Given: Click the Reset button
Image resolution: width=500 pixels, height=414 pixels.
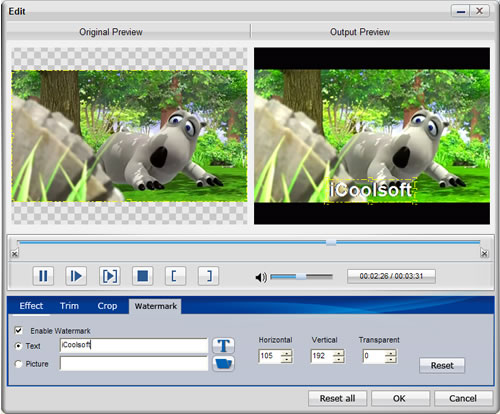Looking at the screenshot, I should point(442,366).
